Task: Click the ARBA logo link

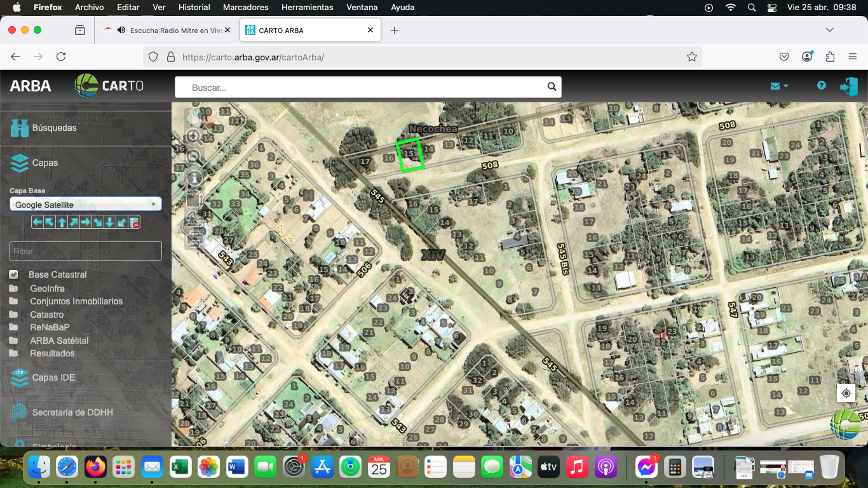Action: click(31, 86)
